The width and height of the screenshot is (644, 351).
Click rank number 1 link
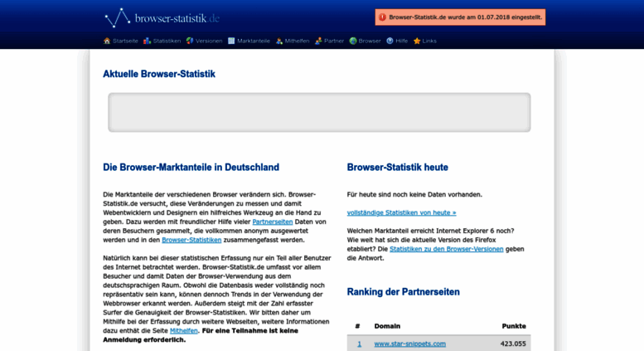coord(360,344)
